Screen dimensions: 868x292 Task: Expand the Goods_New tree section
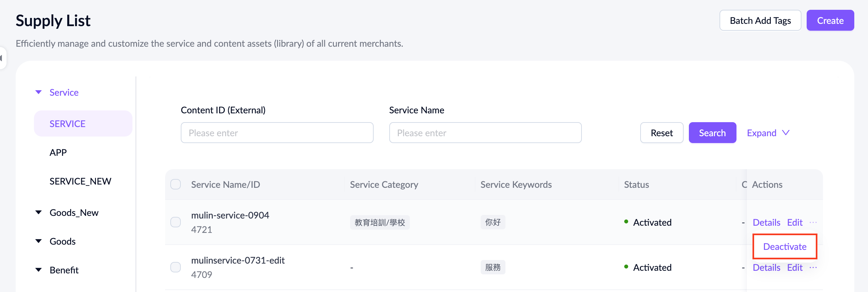39,212
